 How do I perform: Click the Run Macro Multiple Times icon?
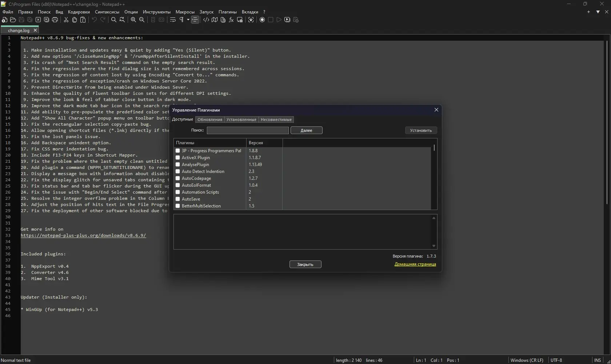point(287,20)
